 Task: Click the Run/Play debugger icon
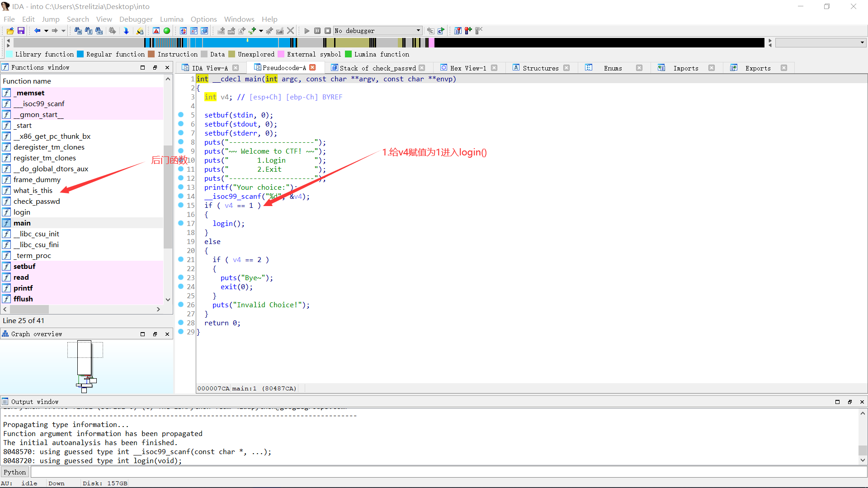pyautogui.click(x=307, y=30)
